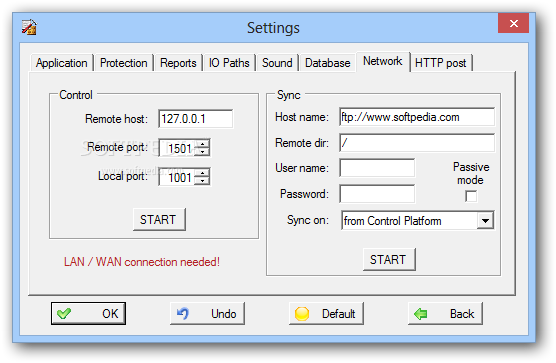Restore defaults with Default button
Viewport: 556px width, 363px height.
click(326, 313)
